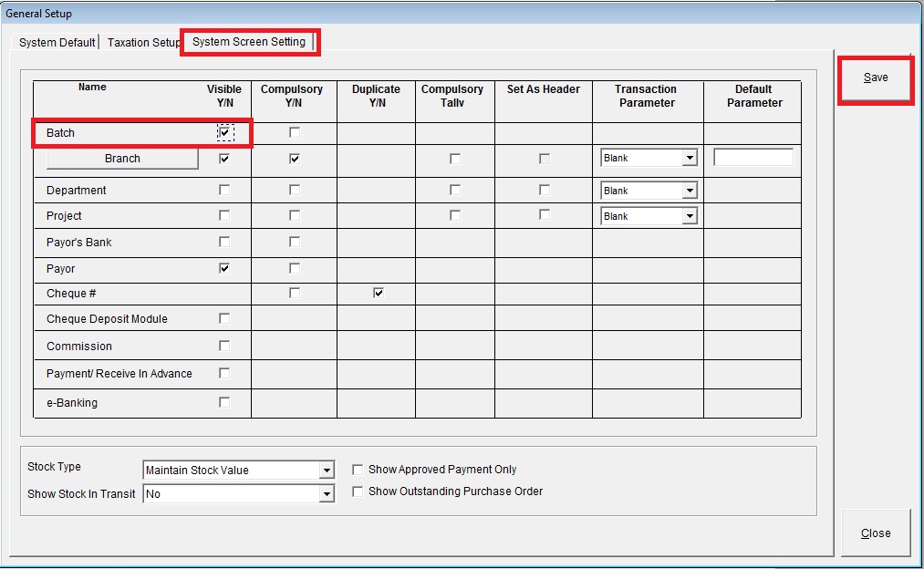
Task: Tick the Project Set As Header checkbox
Action: [545, 215]
